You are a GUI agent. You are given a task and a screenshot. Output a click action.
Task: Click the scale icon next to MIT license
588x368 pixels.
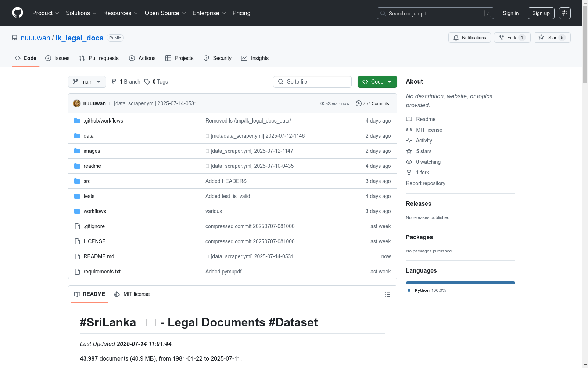coord(409,130)
